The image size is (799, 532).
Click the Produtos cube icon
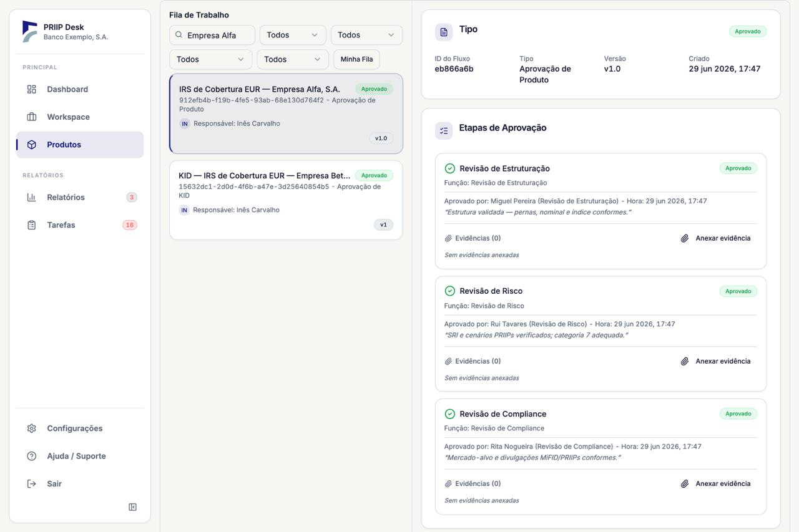(x=32, y=145)
